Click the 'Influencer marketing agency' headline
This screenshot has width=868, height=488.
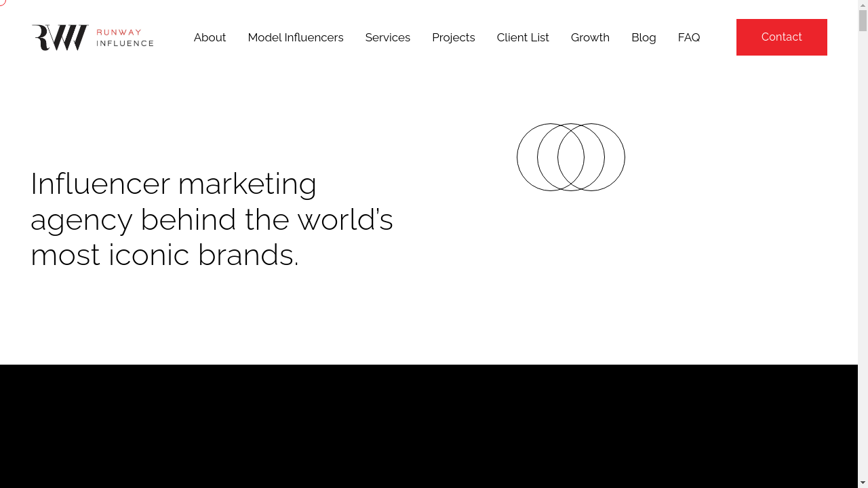(212, 219)
